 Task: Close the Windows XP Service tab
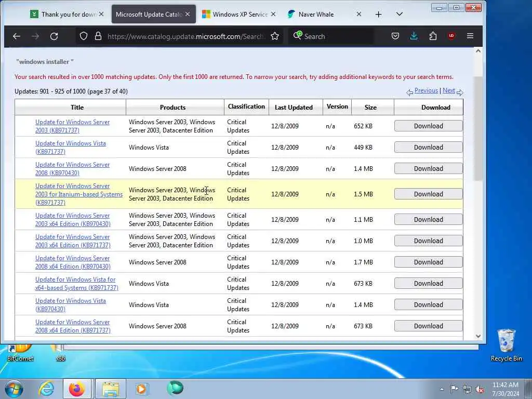tap(273, 14)
